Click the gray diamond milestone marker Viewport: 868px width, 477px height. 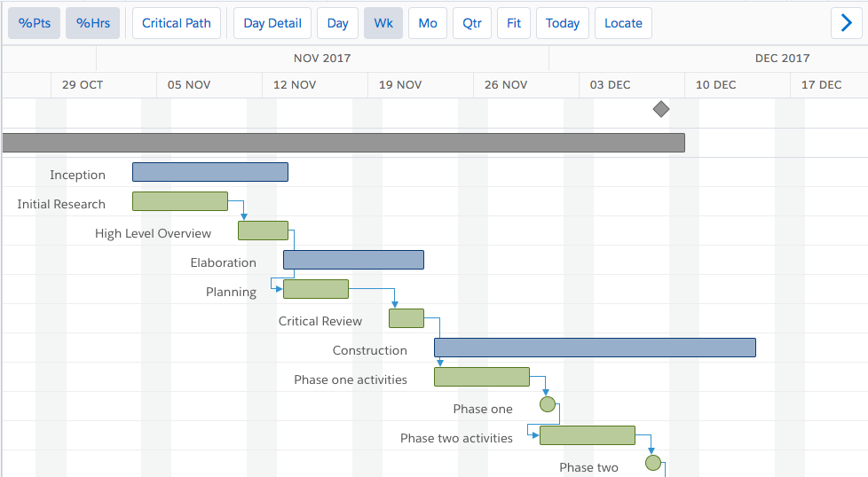[x=660, y=109]
